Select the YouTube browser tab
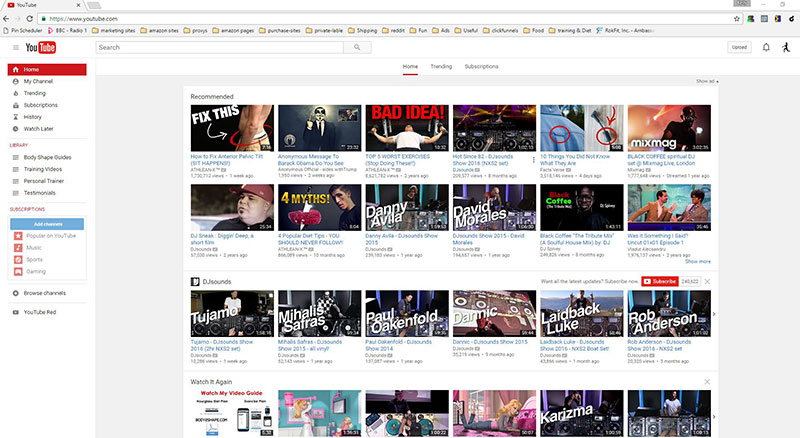The image size is (800, 438). click(43, 5)
